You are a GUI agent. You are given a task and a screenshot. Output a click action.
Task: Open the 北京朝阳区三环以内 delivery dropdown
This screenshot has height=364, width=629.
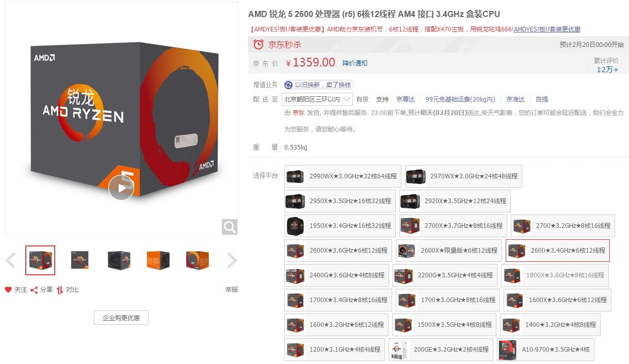pos(318,99)
